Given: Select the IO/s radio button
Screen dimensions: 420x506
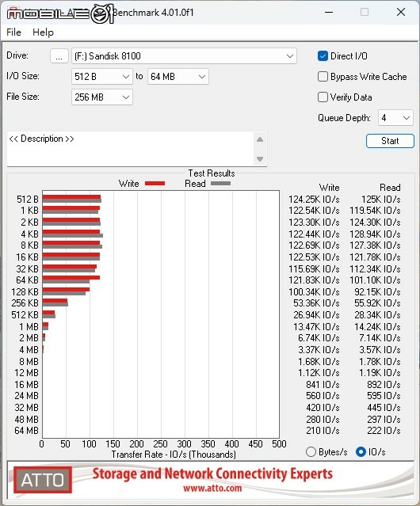Looking at the screenshot, I should [x=361, y=452].
